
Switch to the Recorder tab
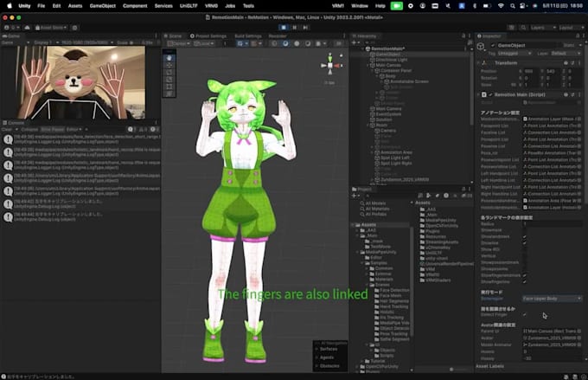click(x=278, y=36)
